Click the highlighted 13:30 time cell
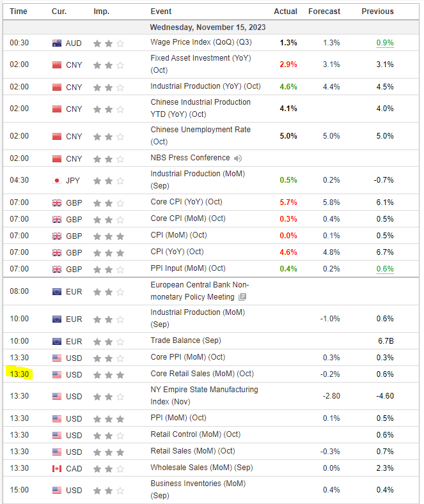 click(19, 374)
